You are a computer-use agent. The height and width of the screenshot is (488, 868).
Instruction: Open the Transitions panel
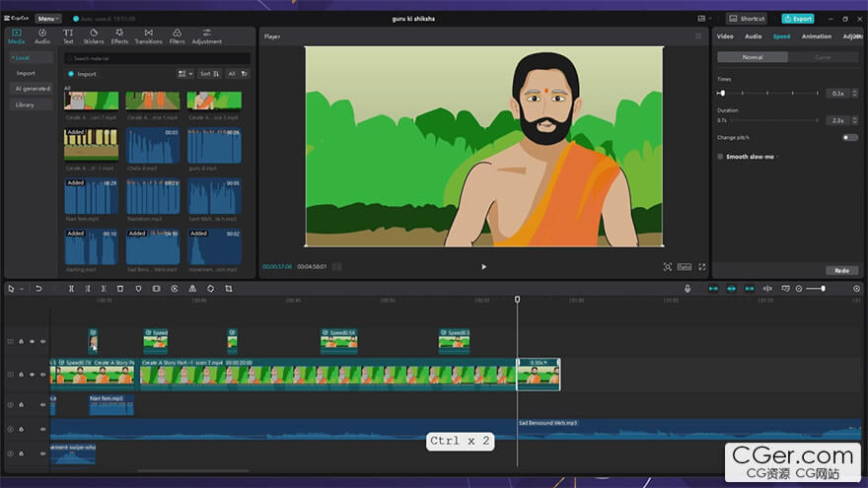tap(148, 36)
